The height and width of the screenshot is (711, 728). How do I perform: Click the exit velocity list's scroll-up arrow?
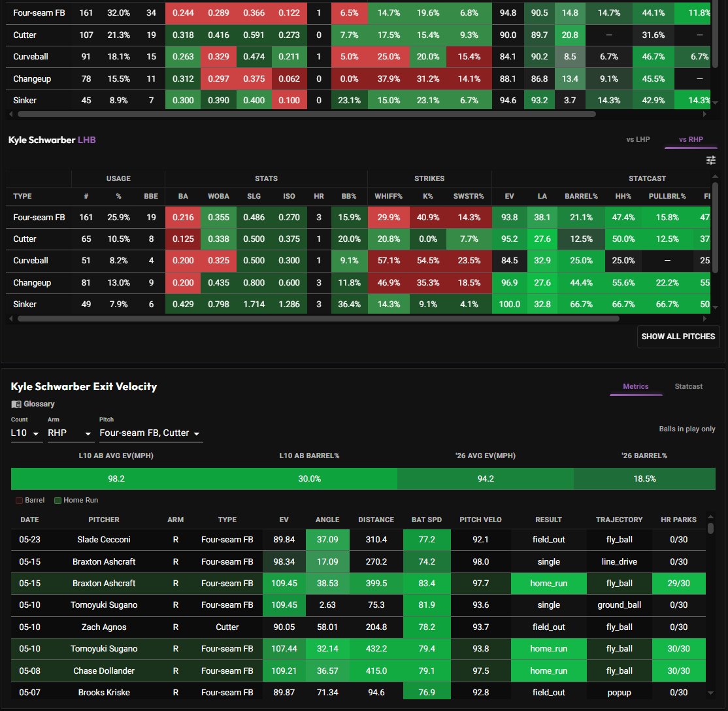point(710,516)
